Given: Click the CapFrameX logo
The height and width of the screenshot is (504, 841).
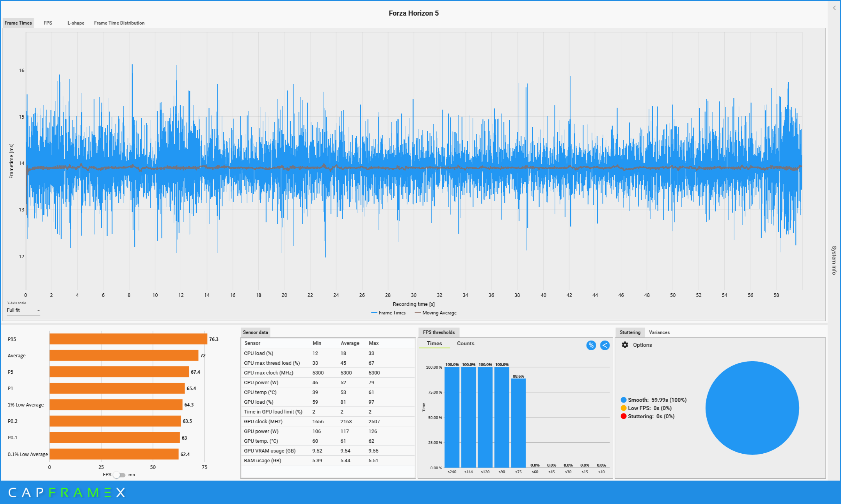Looking at the screenshot, I should point(67,492).
